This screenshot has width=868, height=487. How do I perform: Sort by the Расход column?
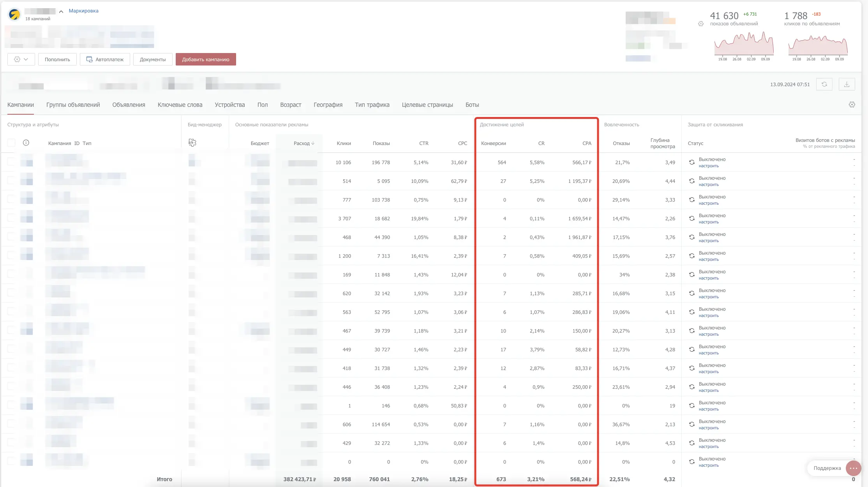(x=304, y=143)
